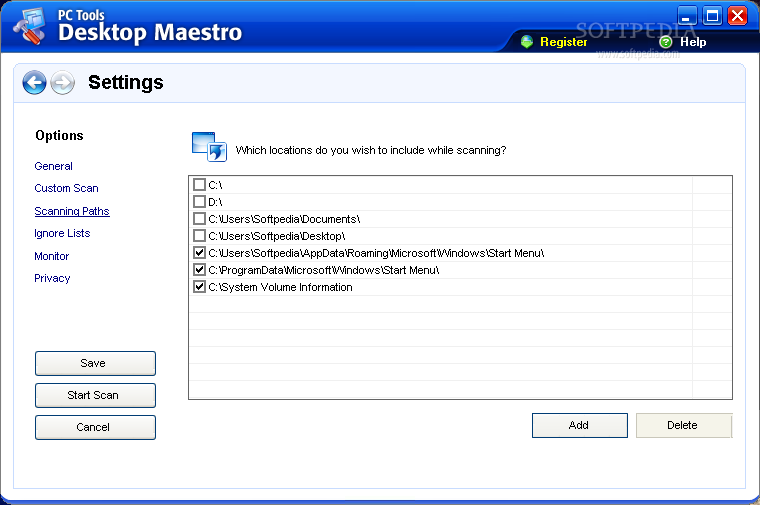Click the green Register globe icon
This screenshot has height=505, width=760.
click(527, 42)
